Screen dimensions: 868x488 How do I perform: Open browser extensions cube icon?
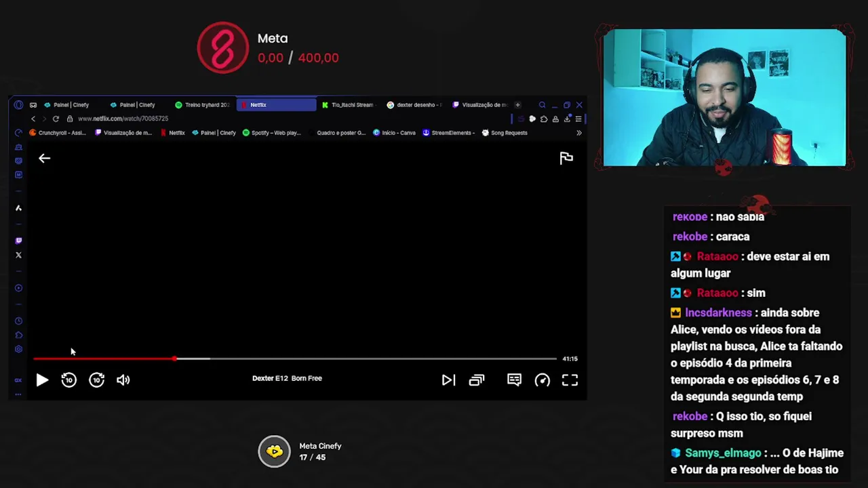544,119
